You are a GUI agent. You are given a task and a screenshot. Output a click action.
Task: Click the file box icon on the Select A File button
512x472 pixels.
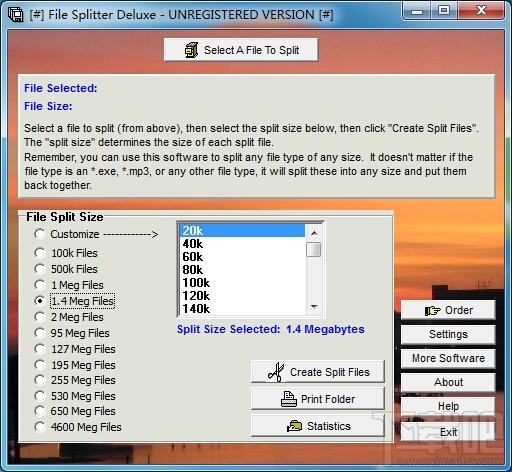tap(191, 50)
